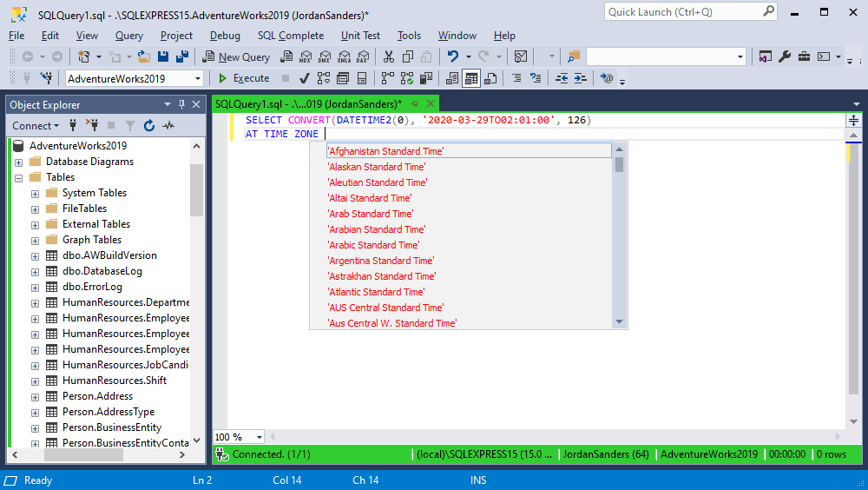868x490 pixels.
Task: Click the Parse checkmark icon
Action: click(x=304, y=78)
